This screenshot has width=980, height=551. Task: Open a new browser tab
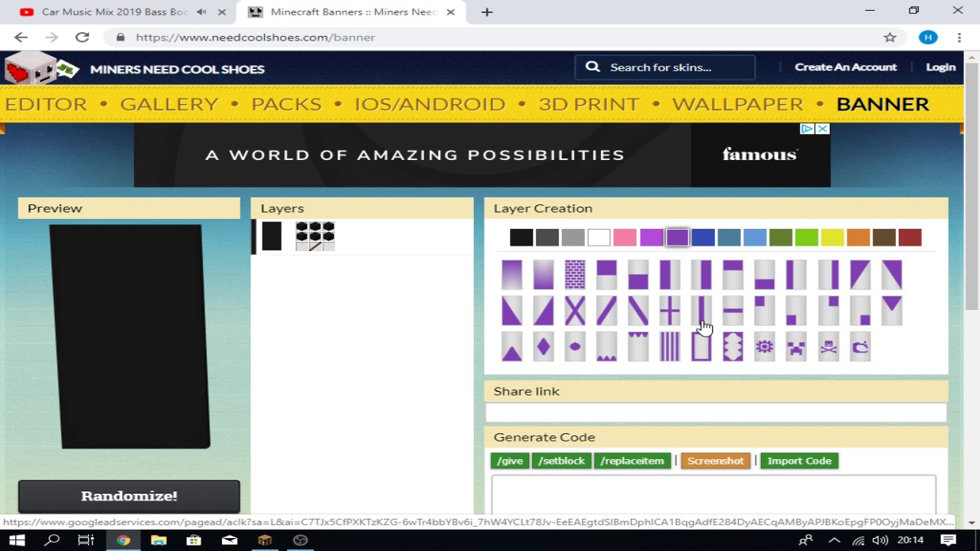(x=487, y=12)
